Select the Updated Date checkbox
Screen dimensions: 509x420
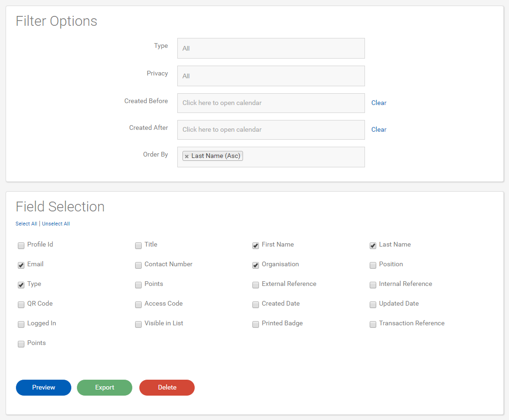coord(372,305)
